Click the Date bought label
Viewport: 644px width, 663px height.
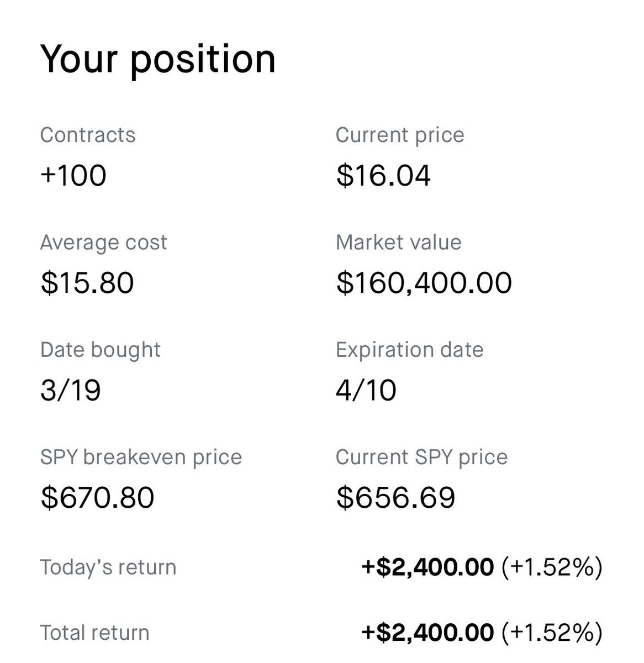pos(101,350)
